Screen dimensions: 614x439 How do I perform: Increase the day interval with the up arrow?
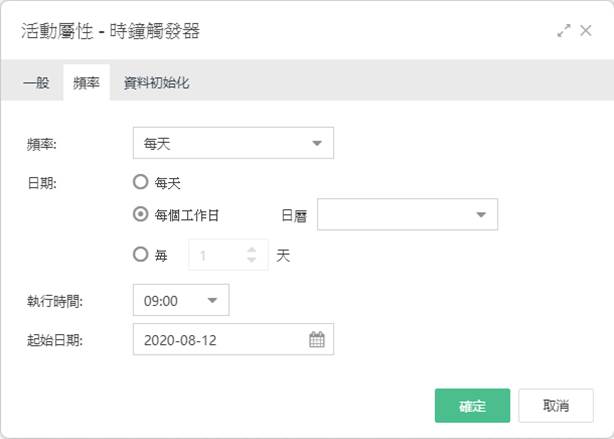252,250
